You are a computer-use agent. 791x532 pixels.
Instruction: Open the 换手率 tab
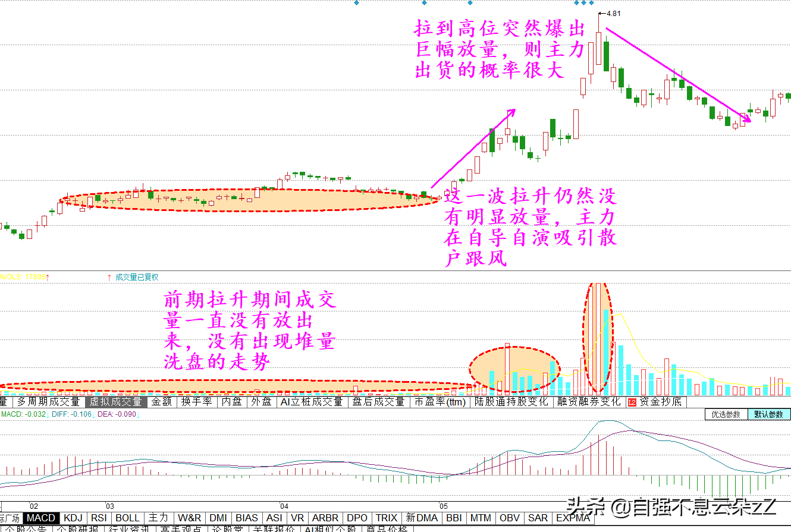(196, 402)
